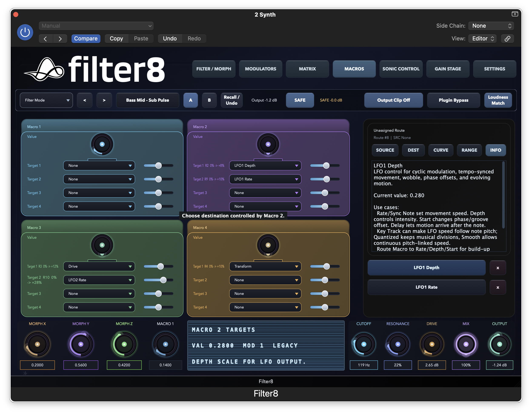The height and width of the screenshot is (414, 532).
Task: Click the Undo button
Action: click(x=170, y=39)
